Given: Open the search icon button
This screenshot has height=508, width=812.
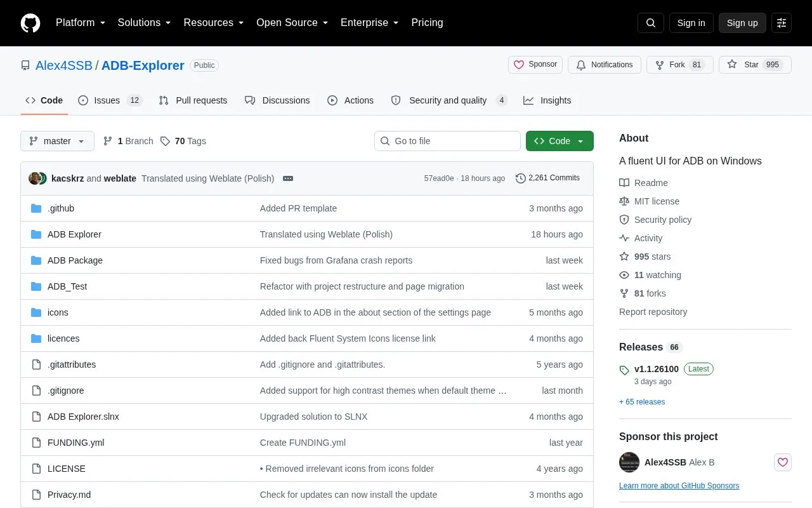Looking at the screenshot, I should coord(651,23).
